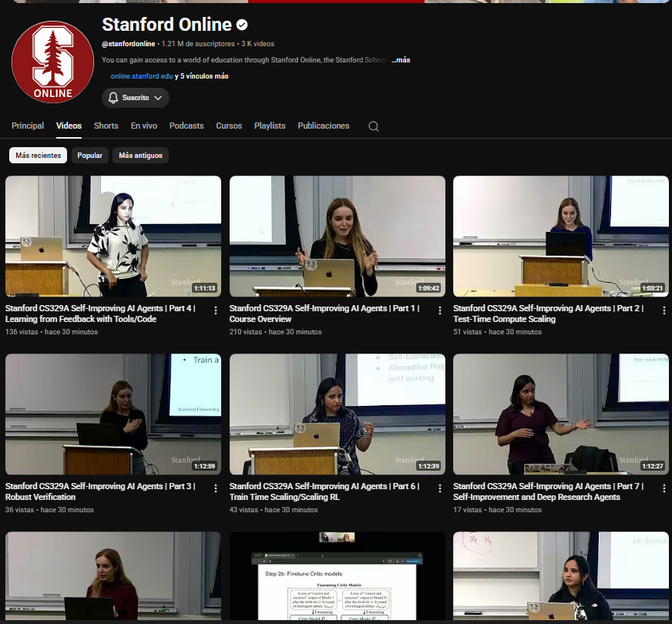672x624 pixels.
Task: Click the '43 vistas • hace 30 minutos' text
Action: (274, 510)
